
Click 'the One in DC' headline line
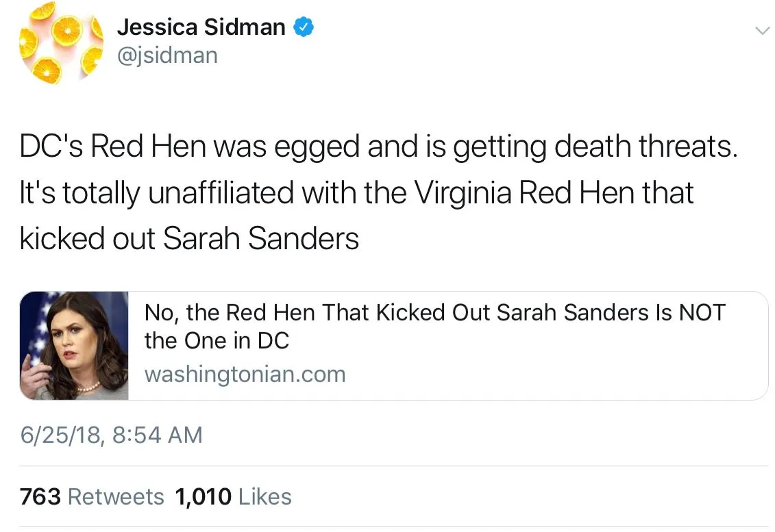coord(217,341)
